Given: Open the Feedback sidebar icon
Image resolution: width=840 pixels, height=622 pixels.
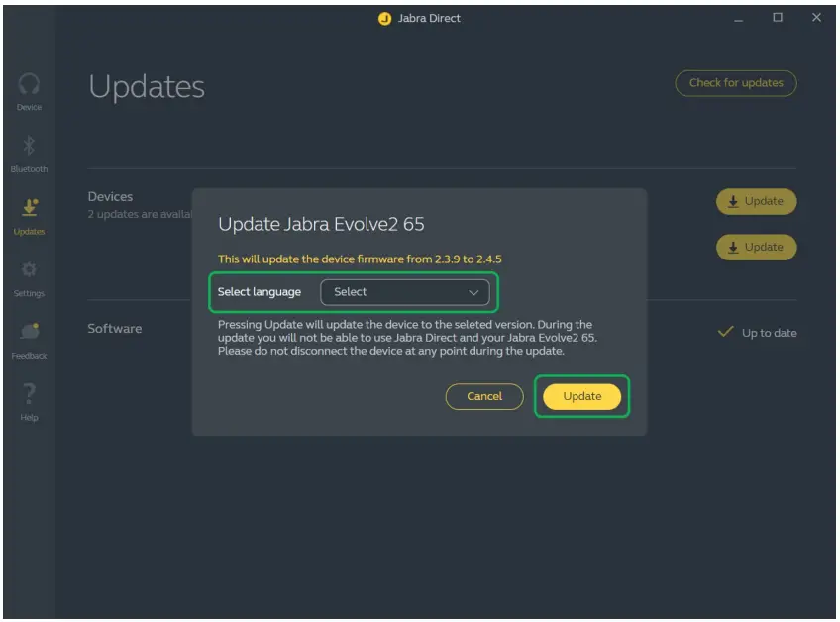Looking at the screenshot, I should point(30,331).
